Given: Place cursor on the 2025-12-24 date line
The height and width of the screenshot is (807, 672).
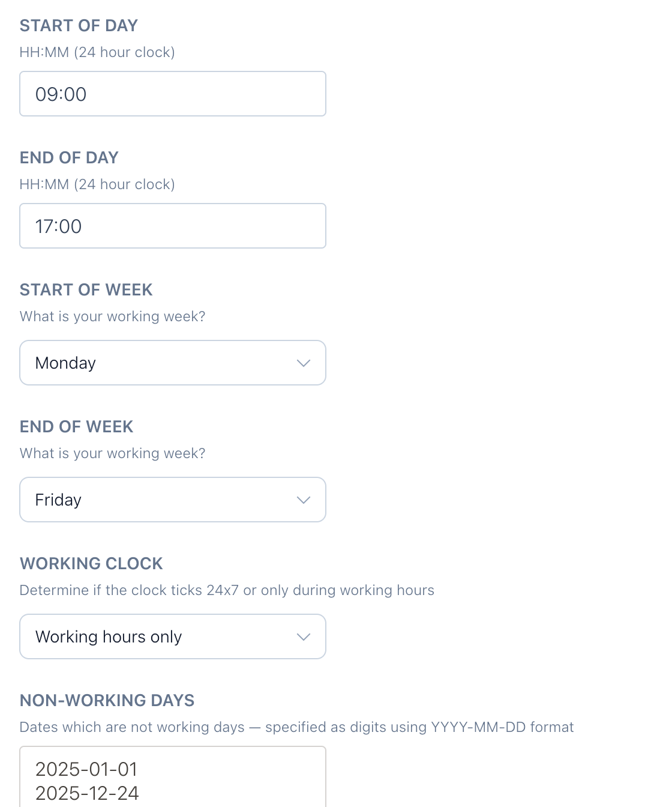Looking at the screenshot, I should [87, 793].
